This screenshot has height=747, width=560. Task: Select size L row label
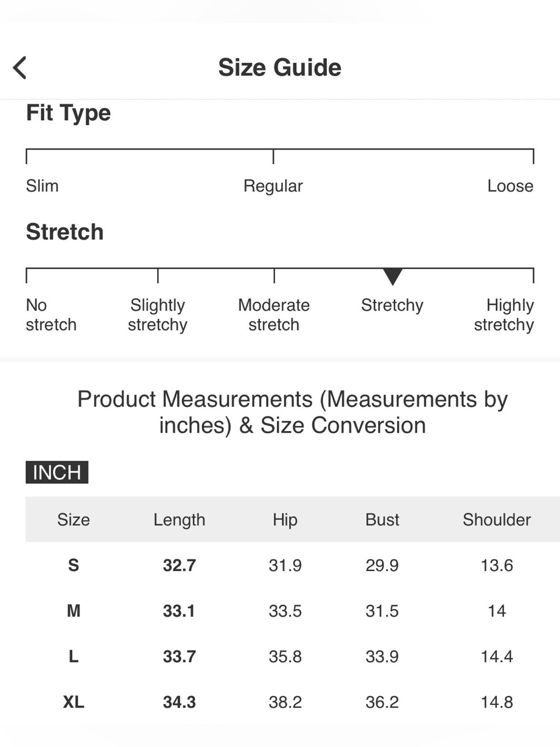tap(73, 656)
